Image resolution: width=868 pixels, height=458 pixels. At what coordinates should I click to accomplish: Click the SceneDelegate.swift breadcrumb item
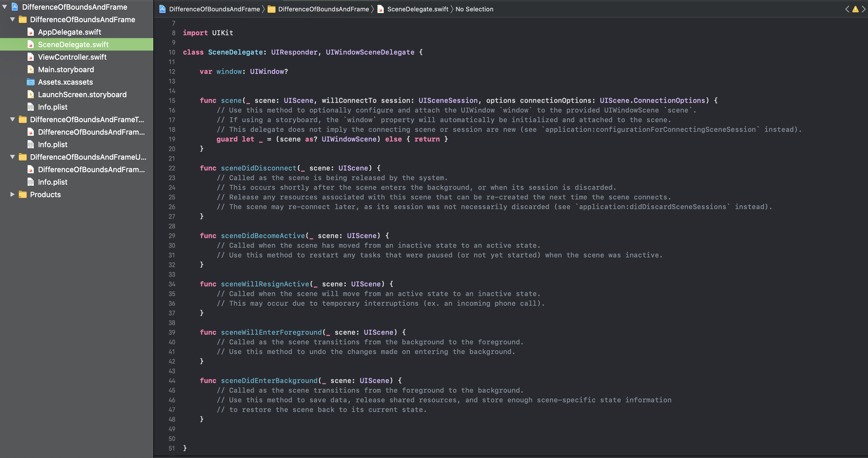(418, 9)
